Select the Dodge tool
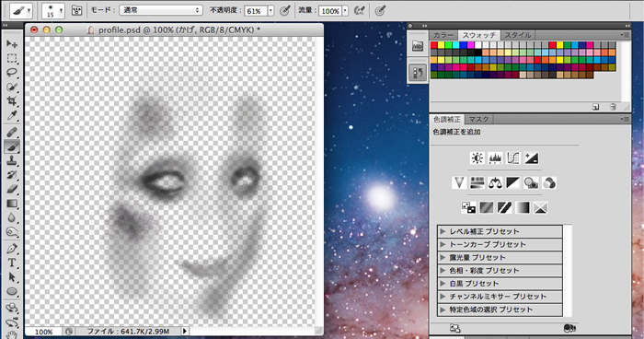This screenshot has height=339, width=644. (12, 232)
